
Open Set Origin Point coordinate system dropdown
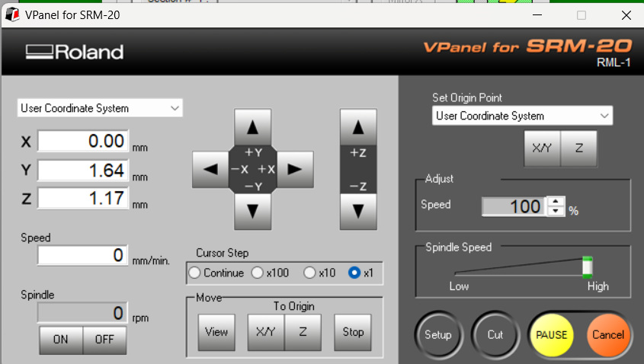tap(522, 117)
